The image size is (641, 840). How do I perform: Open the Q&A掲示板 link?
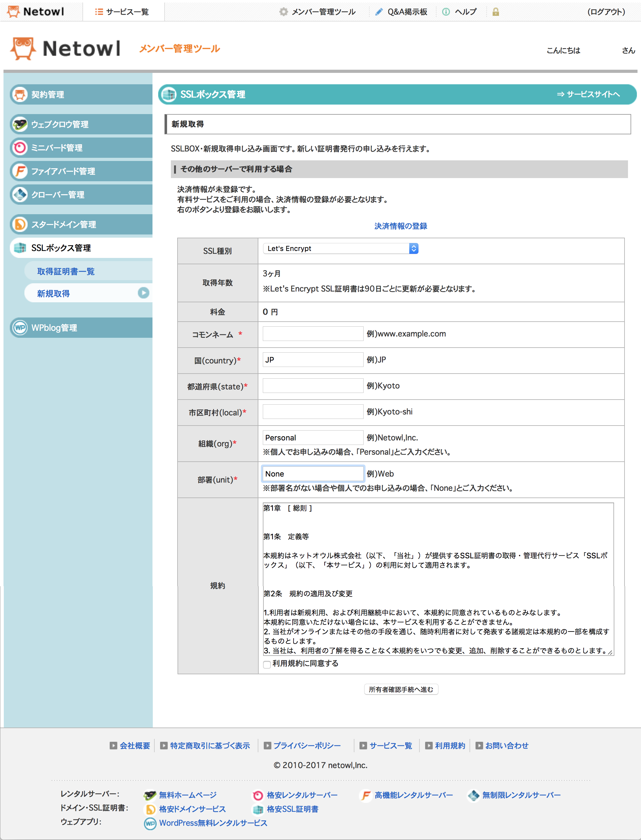407,12
